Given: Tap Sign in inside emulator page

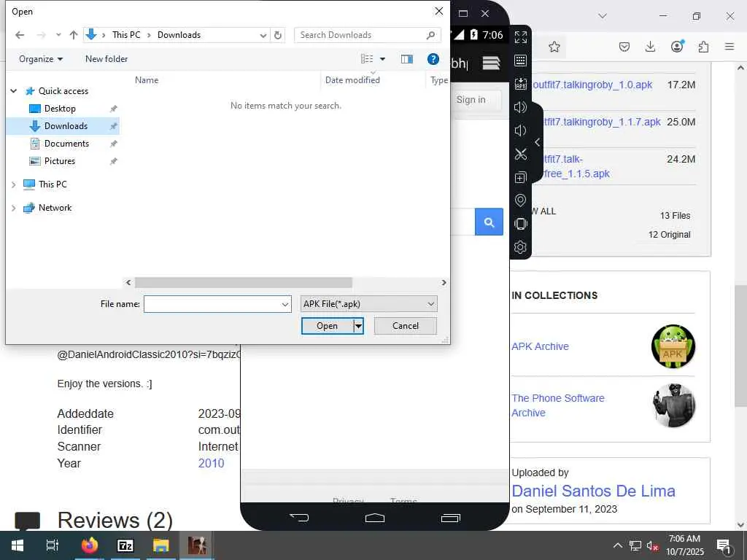Looking at the screenshot, I should pos(471,99).
